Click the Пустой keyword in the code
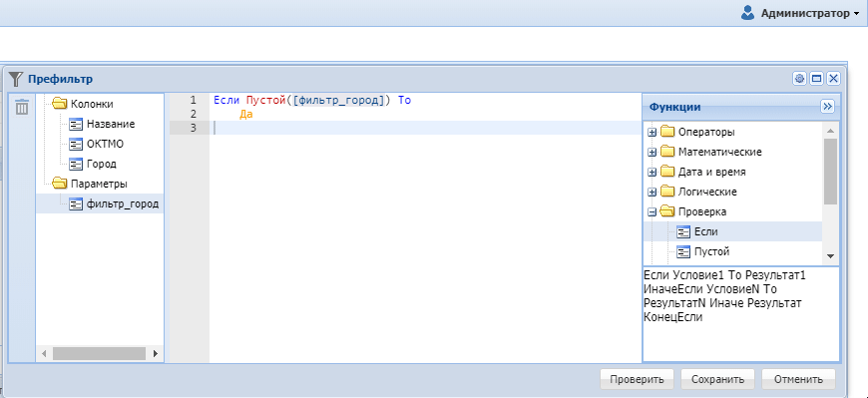This screenshot has height=398, width=868. coord(266,101)
